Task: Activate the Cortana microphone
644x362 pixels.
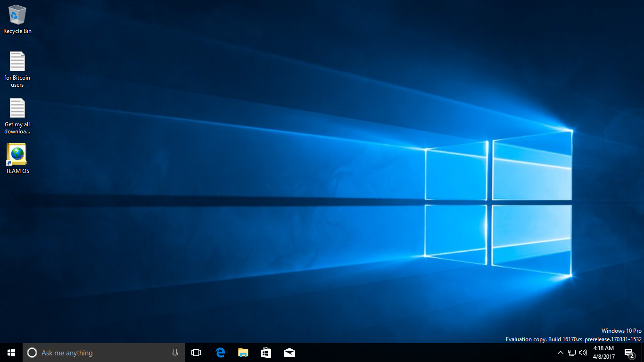Action: [x=175, y=353]
